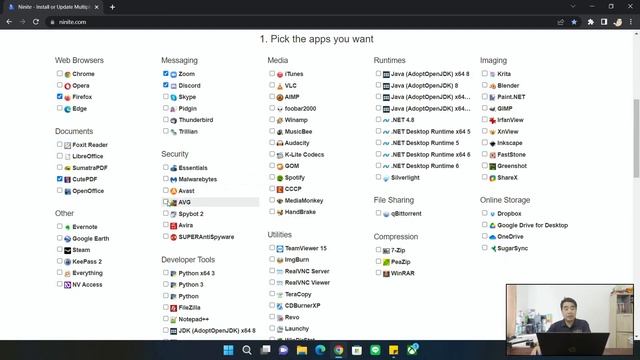
Task: Click the webcam video overlay thumbnail
Action: tap(570, 320)
